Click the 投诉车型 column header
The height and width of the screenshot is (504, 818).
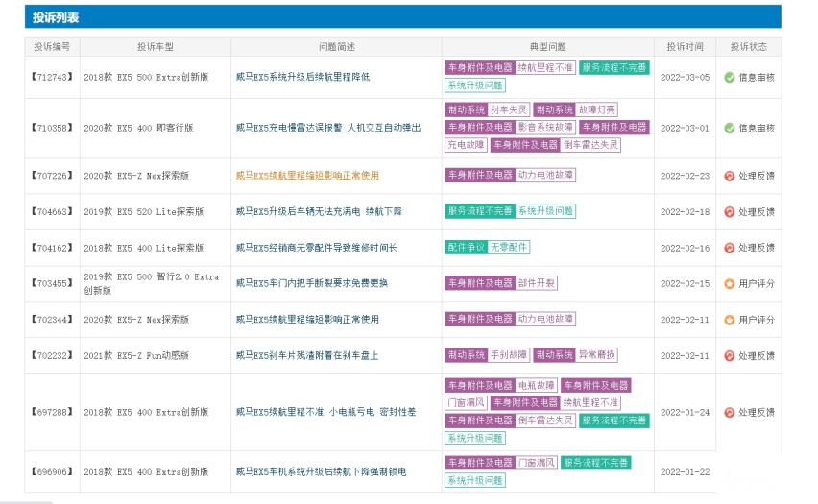155,46
